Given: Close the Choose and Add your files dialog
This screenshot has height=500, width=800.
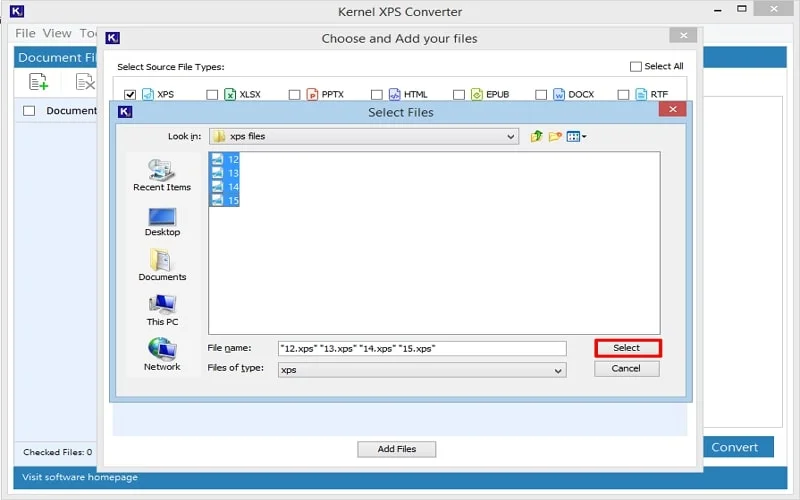Looking at the screenshot, I should click(x=683, y=35).
